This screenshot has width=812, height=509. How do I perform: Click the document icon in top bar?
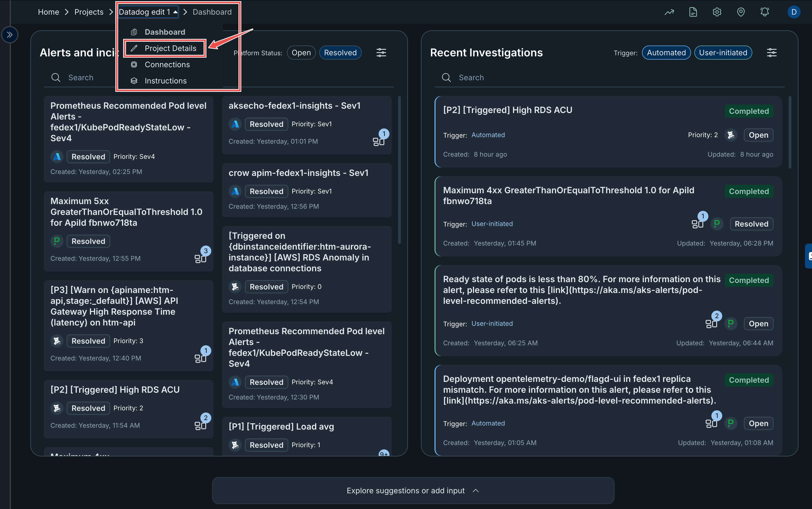pyautogui.click(x=693, y=12)
